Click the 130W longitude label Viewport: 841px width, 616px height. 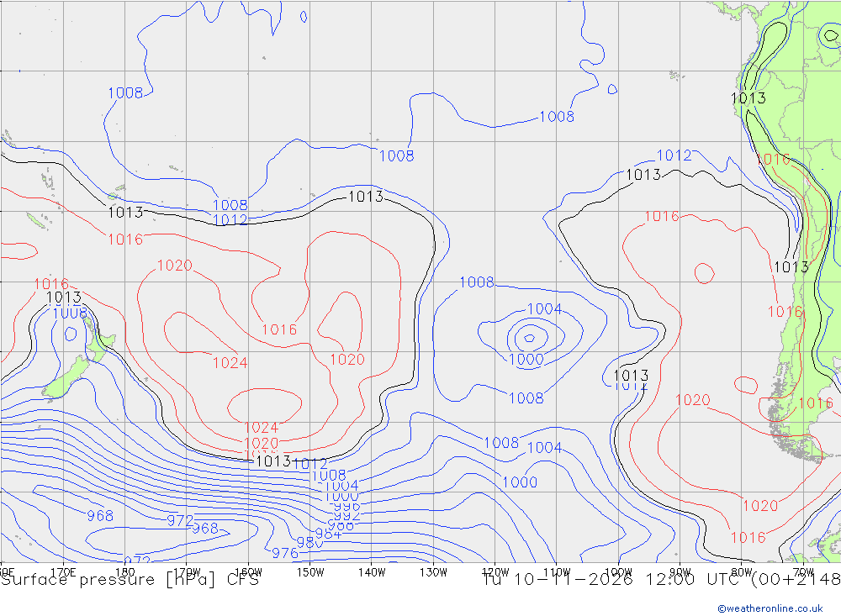(x=433, y=572)
